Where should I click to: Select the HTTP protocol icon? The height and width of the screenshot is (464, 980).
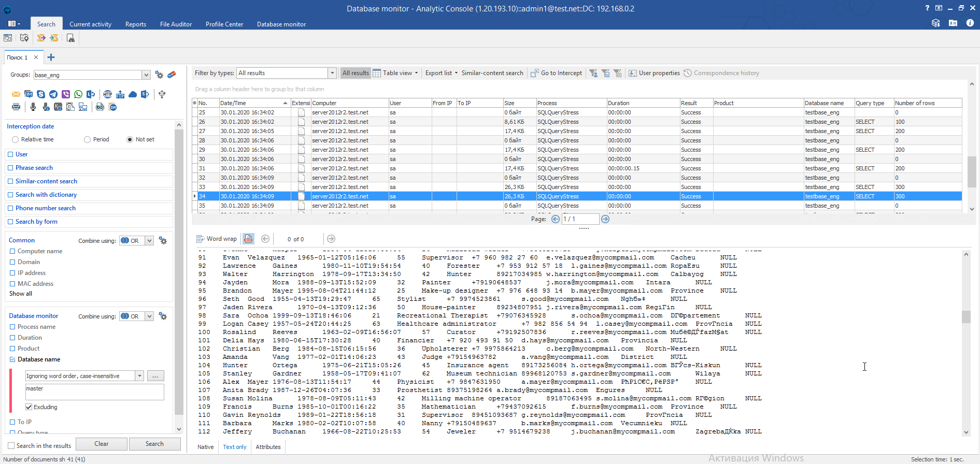(108, 94)
